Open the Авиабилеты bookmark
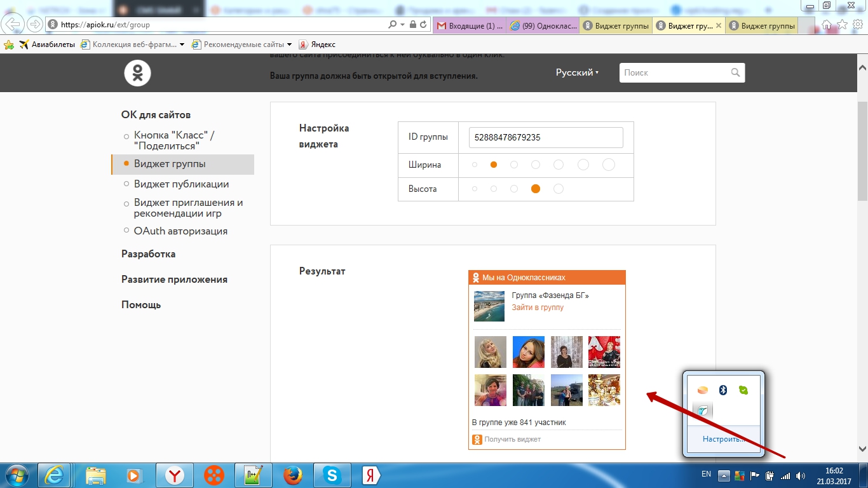The height and width of the screenshot is (488, 868). 47,44
